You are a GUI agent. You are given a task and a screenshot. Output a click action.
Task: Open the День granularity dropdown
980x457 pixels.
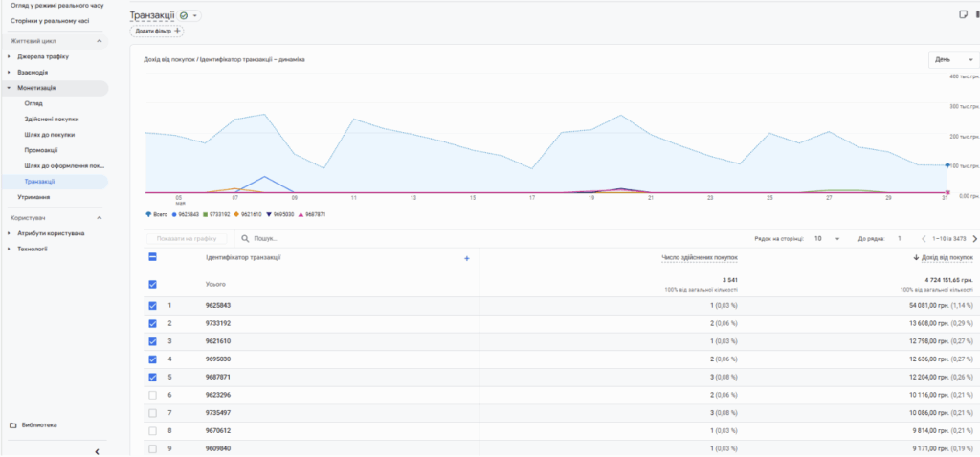954,59
